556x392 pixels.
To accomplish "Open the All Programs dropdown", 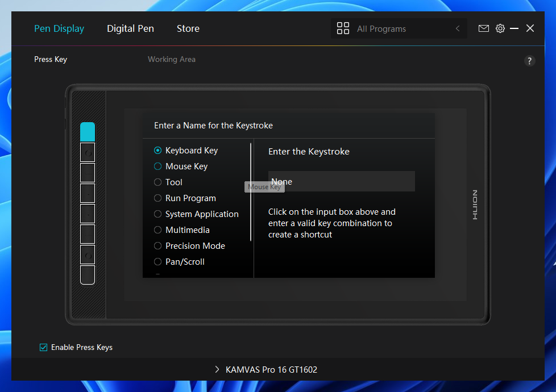I will 399,28.
